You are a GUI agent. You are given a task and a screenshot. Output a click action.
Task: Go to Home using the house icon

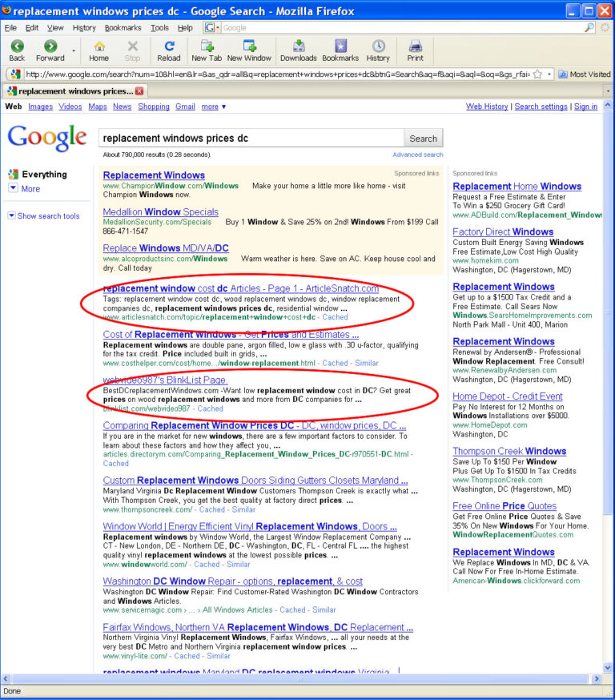(99, 46)
